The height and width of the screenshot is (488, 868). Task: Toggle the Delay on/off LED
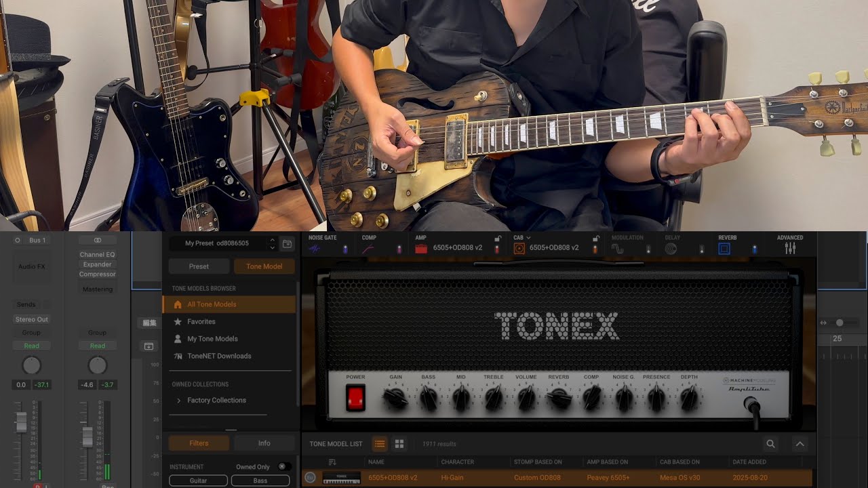[x=701, y=249]
